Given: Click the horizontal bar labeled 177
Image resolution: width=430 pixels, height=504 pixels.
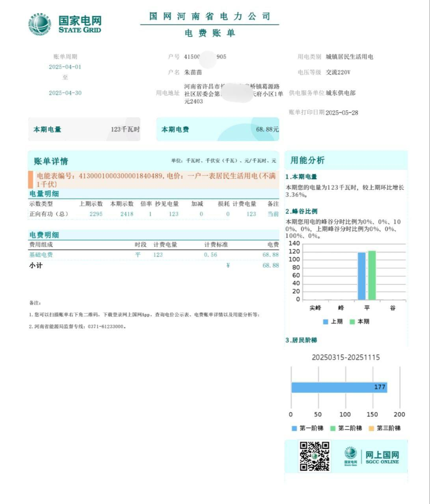Looking at the screenshot, I should [x=339, y=387].
